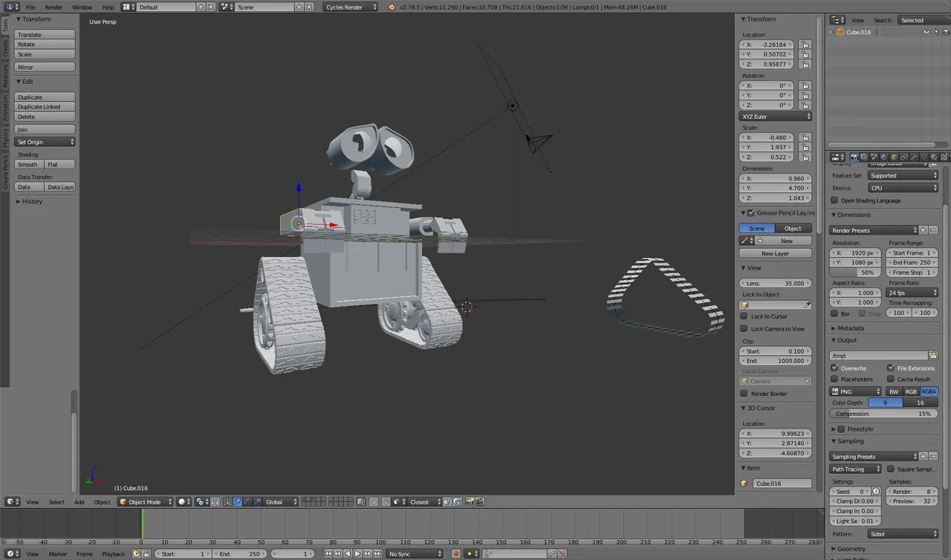Open the Help menu
This screenshot has height=560, width=951.
pos(108,7)
